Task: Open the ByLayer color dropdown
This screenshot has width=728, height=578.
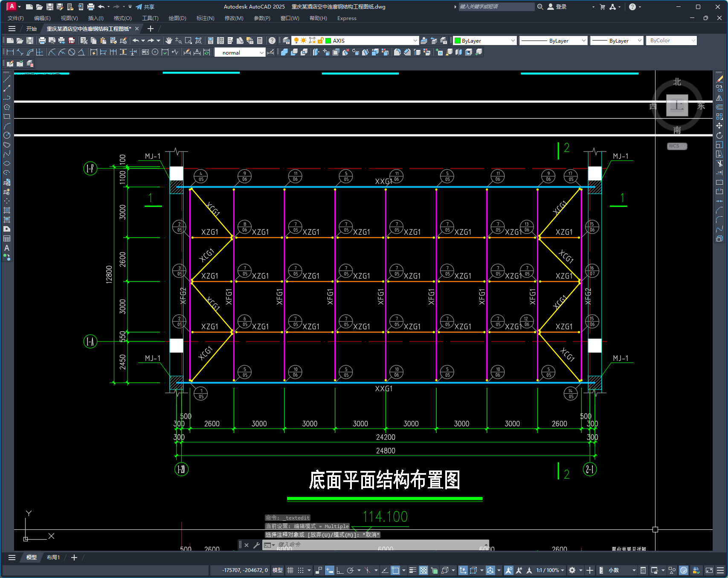Action: point(485,41)
